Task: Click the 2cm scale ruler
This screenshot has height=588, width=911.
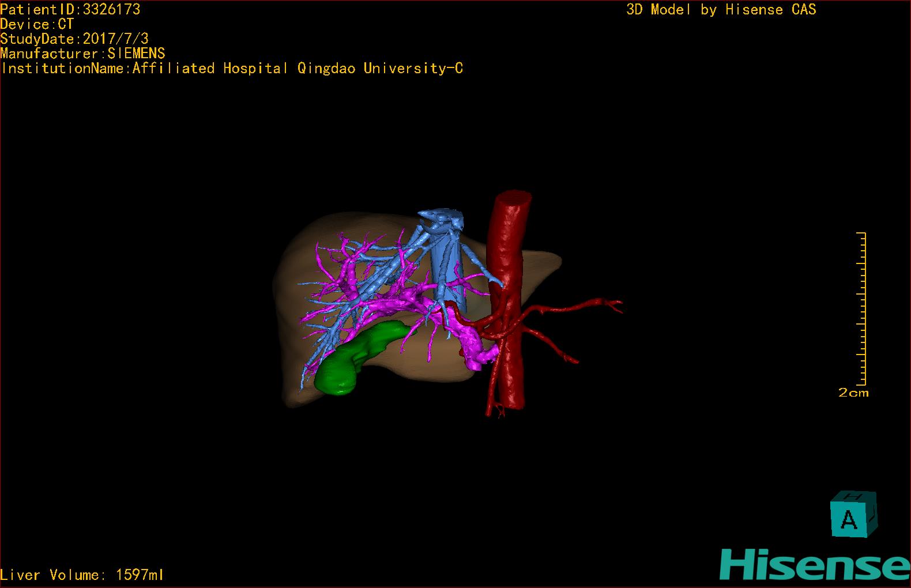Action: coord(861,308)
